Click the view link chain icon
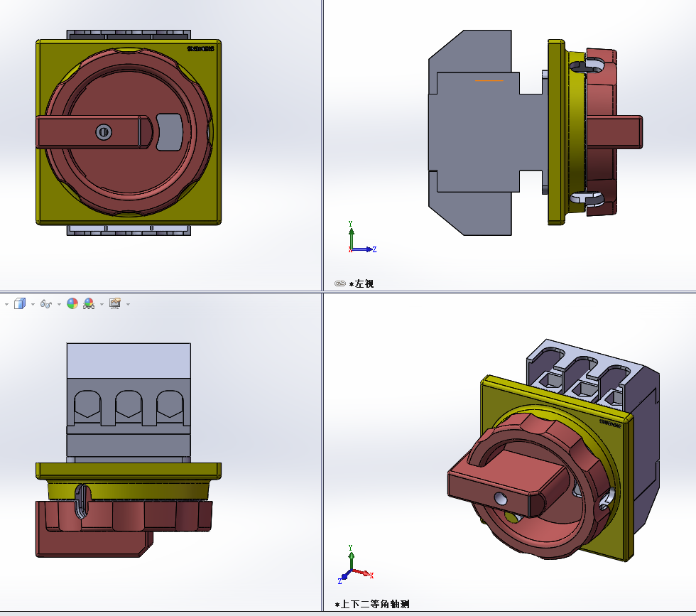 [340, 283]
